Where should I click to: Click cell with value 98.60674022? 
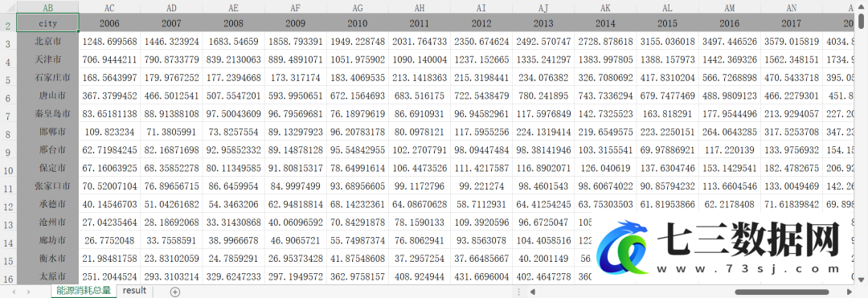point(606,187)
